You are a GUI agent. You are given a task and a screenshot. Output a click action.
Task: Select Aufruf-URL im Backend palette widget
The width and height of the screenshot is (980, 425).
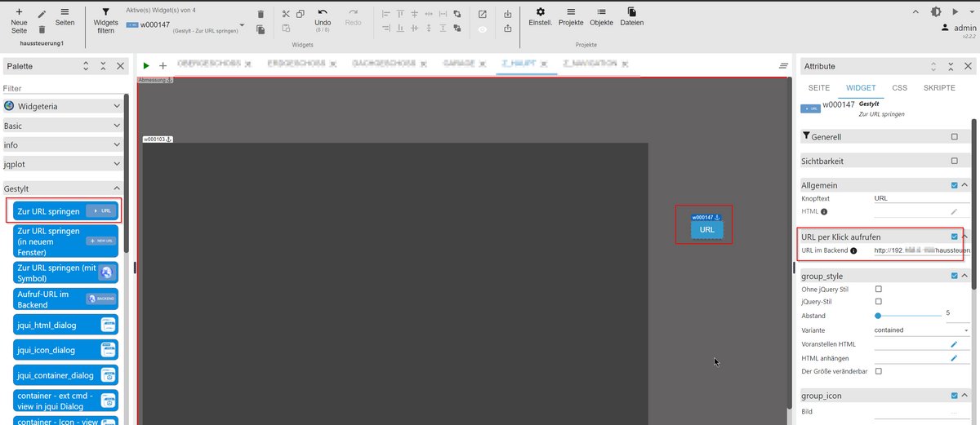coord(66,299)
